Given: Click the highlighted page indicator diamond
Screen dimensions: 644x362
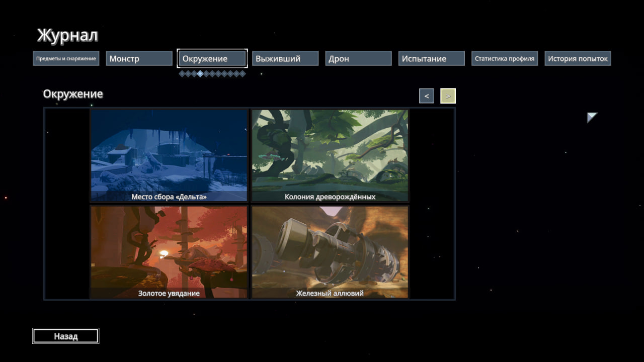Looking at the screenshot, I should click(x=200, y=74).
